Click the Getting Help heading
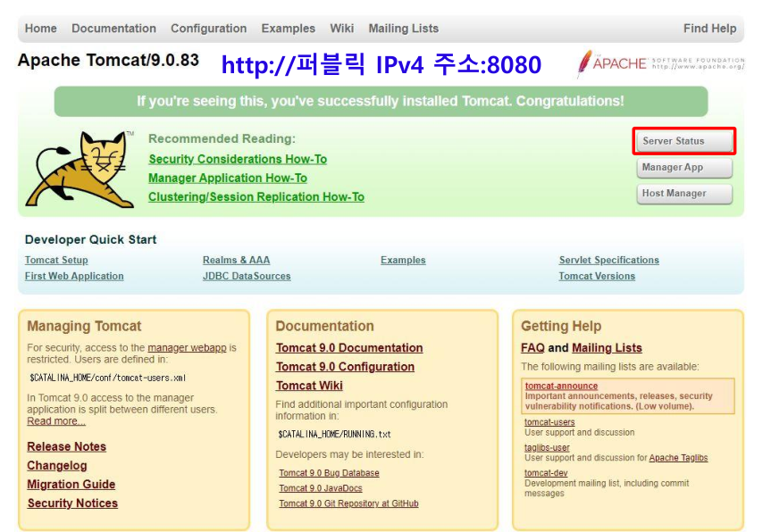Image resolution: width=771 pixels, height=532 pixels. point(561,326)
